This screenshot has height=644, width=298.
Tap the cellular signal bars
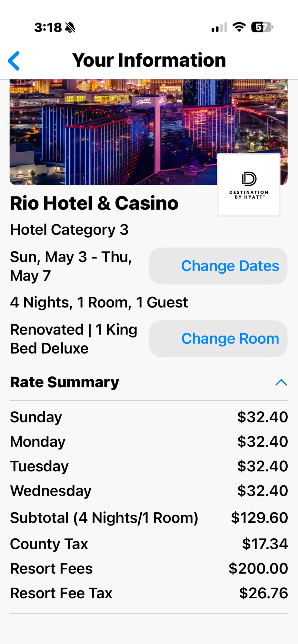(219, 28)
